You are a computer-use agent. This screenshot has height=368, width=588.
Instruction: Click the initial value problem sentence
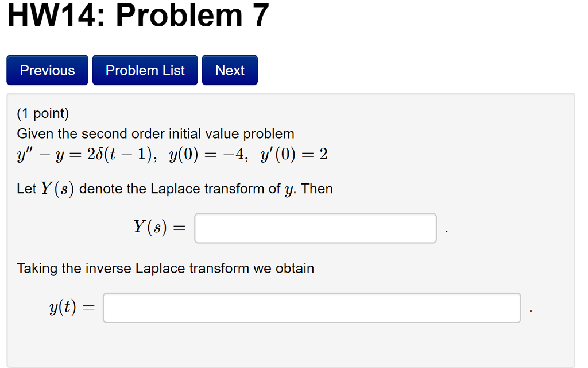pyautogui.click(x=155, y=133)
